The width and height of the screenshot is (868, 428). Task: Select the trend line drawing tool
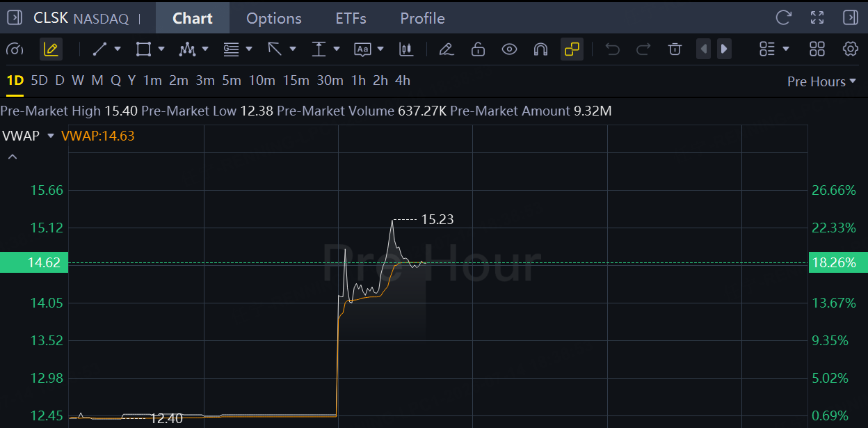99,49
